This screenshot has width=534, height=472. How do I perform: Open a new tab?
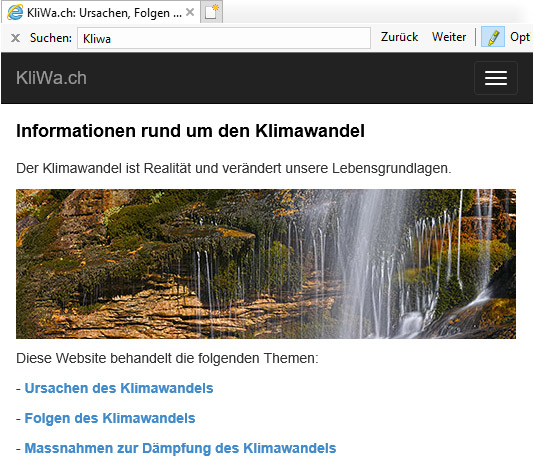(x=211, y=12)
